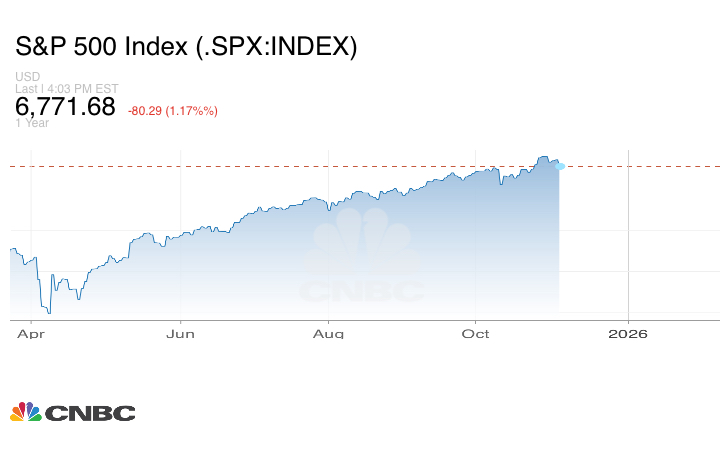The image size is (720, 450).
Task: Click the Apr label on the time axis
Action: pos(31,334)
